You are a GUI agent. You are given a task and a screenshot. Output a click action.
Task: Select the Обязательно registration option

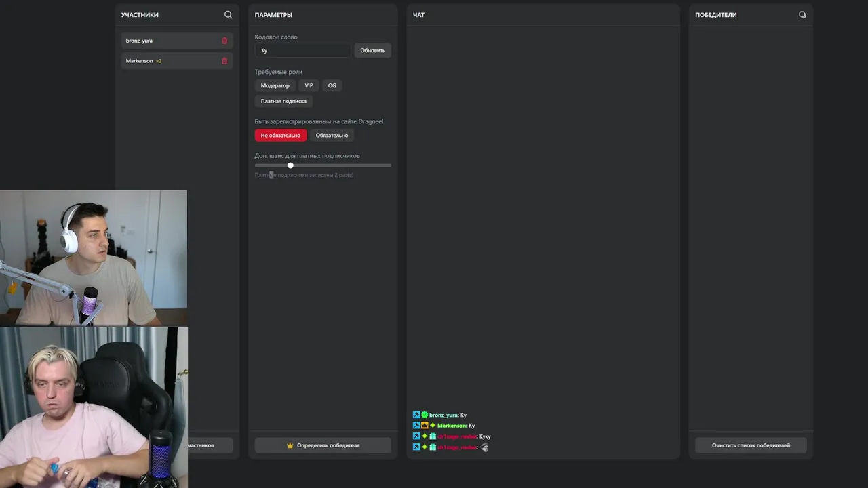coord(332,135)
